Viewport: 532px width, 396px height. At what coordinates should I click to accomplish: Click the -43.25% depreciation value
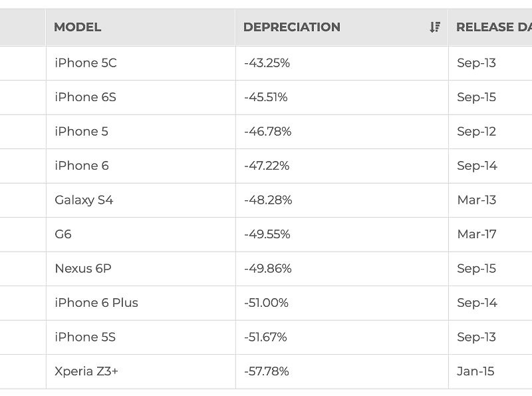[267, 63]
